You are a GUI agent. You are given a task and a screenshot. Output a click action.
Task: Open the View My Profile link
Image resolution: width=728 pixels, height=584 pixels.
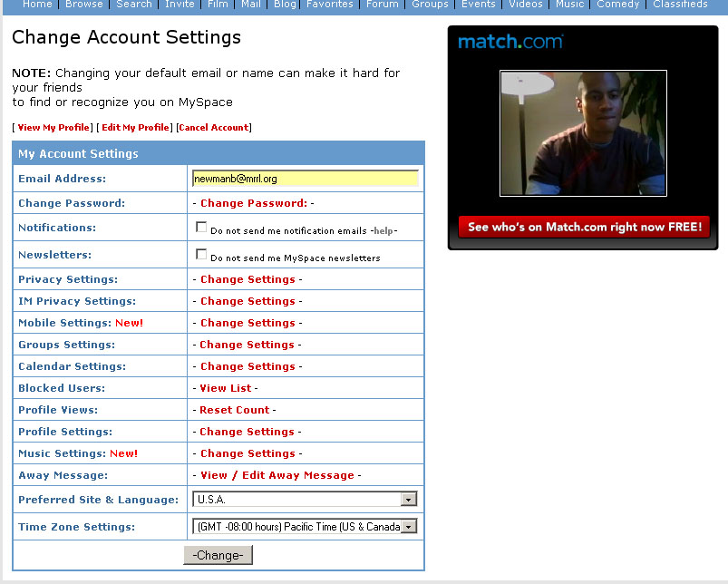tap(53, 127)
